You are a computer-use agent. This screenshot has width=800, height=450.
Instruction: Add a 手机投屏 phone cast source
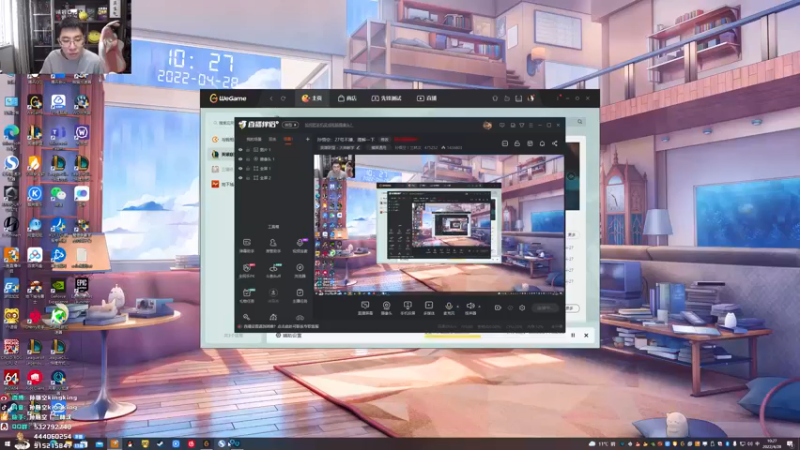coord(407,308)
